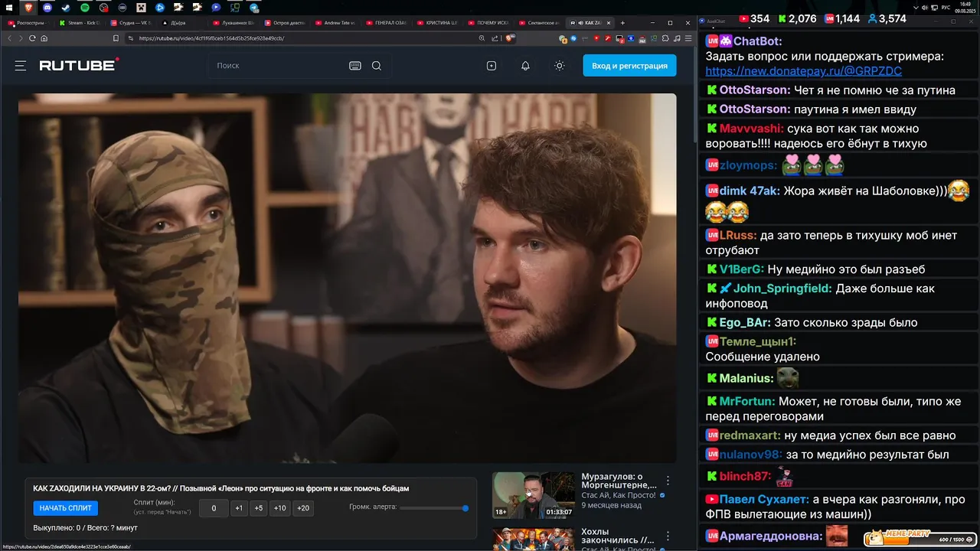Toggle Rutube light/dark theme icon
Image resolution: width=980 pixels, height=551 pixels.
coord(560,66)
